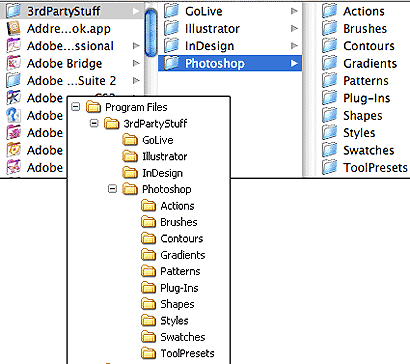Click the yellow Illustrator folder icon in tree
Viewport: 410px width, 364px height.
pos(130,156)
